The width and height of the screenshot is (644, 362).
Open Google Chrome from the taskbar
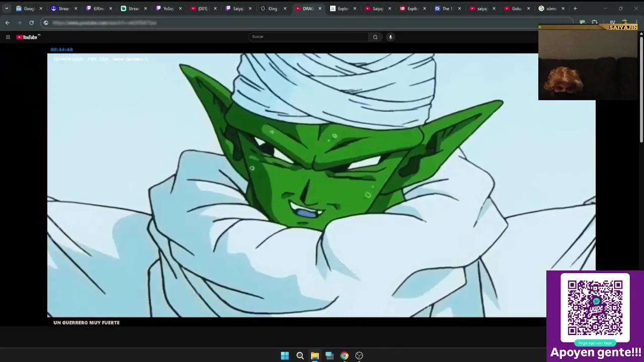click(x=344, y=355)
